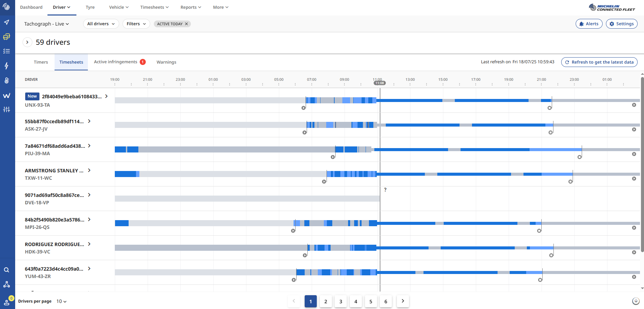Open the location arrow map icon in sidebar
Image resolution: width=644 pixels, height=309 pixels.
point(7,22)
